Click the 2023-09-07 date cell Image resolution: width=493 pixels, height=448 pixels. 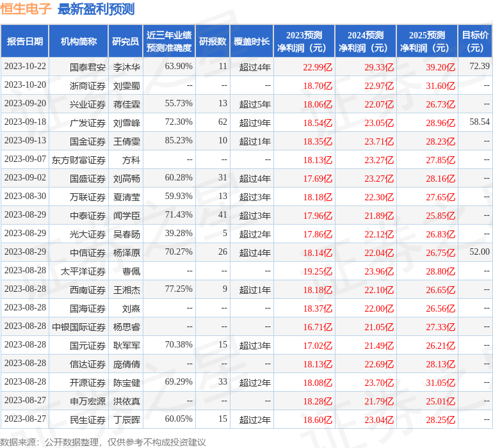pyautogui.click(x=25, y=159)
